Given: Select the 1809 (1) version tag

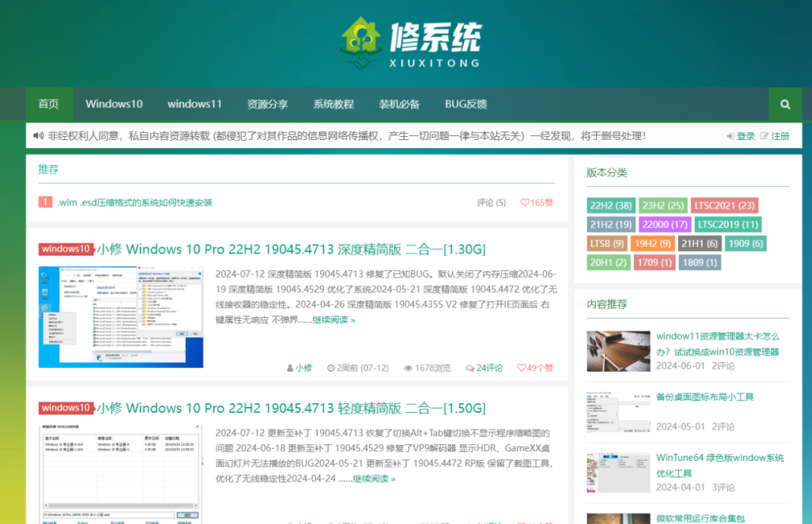Looking at the screenshot, I should pos(699,262).
